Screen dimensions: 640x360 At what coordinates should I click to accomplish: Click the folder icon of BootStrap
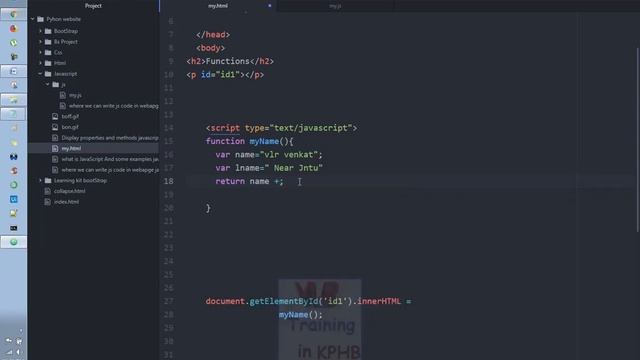(48, 31)
